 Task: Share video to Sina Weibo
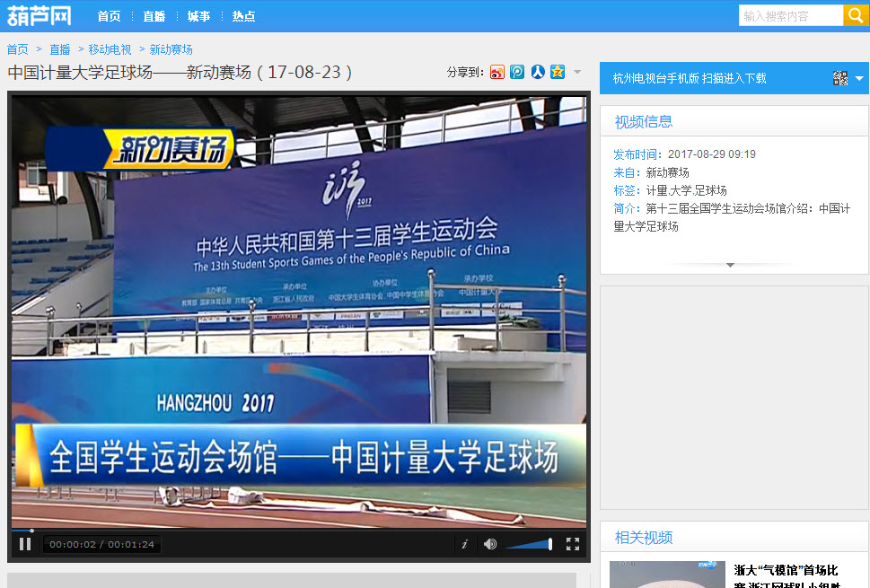[x=497, y=73]
